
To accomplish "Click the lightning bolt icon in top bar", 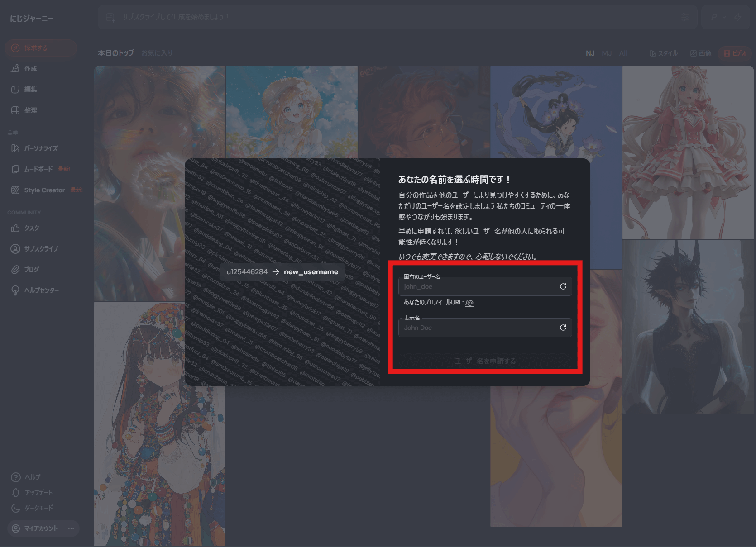I will 738,17.
